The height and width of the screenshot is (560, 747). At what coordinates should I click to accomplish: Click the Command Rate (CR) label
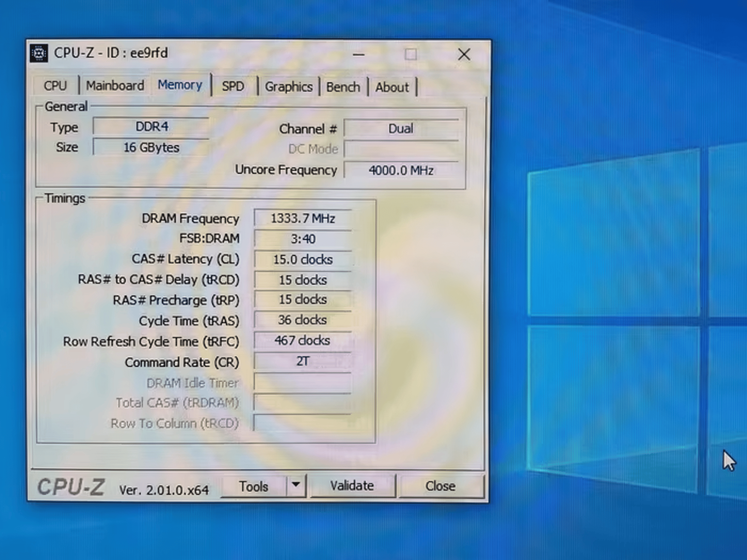coord(182,362)
